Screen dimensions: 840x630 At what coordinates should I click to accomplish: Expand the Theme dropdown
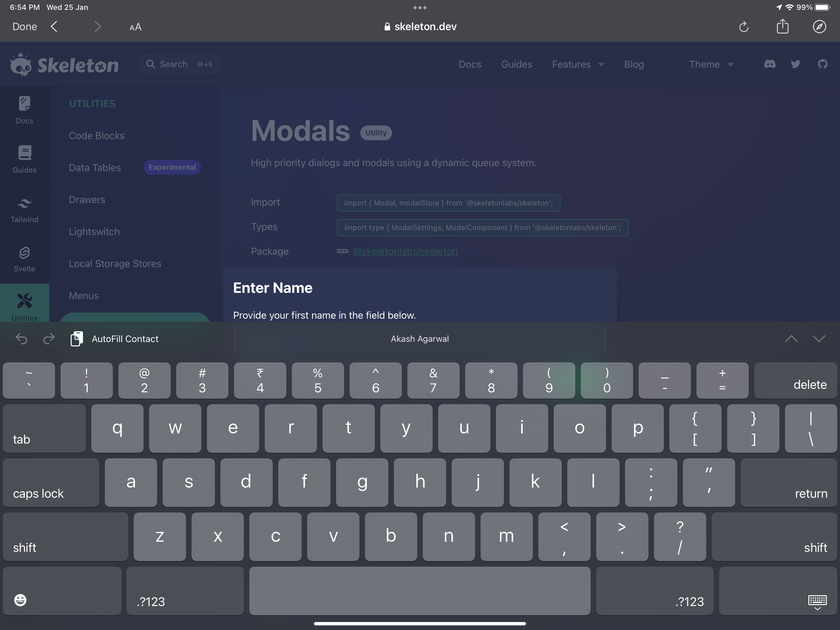coord(710,64)
